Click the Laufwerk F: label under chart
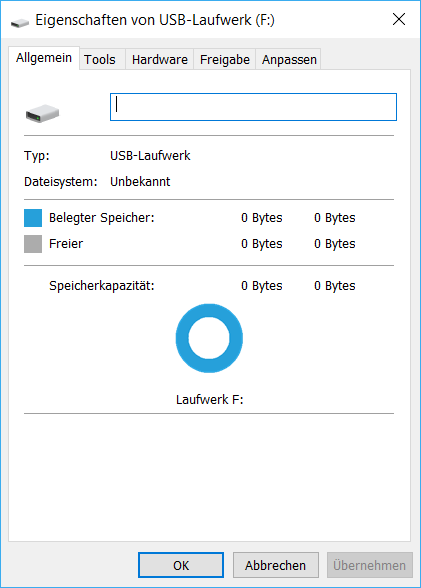The height and width of the screenshot is (588, 421). (210, 399)
